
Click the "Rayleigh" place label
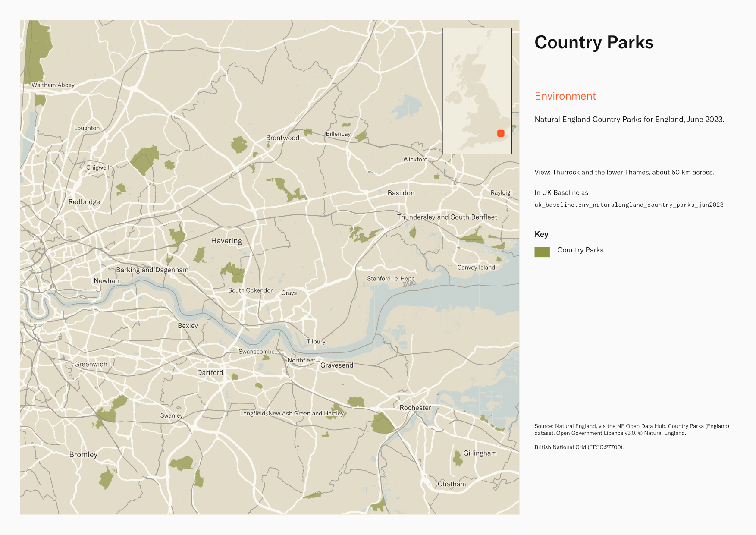502,193
